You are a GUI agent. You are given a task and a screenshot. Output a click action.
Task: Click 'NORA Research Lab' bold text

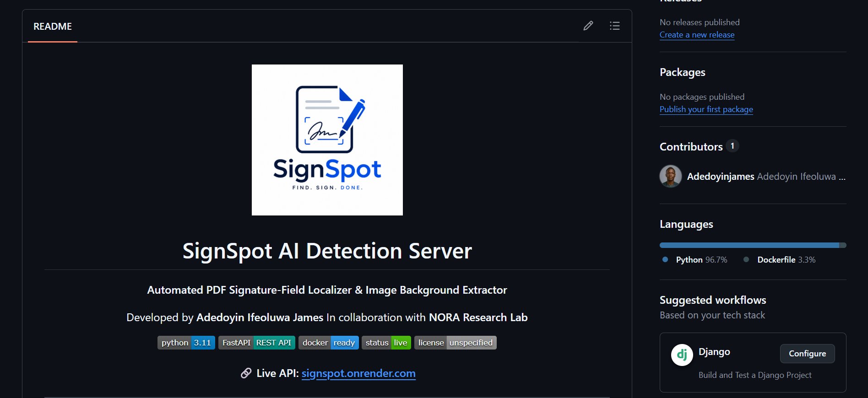click(478, 317)
